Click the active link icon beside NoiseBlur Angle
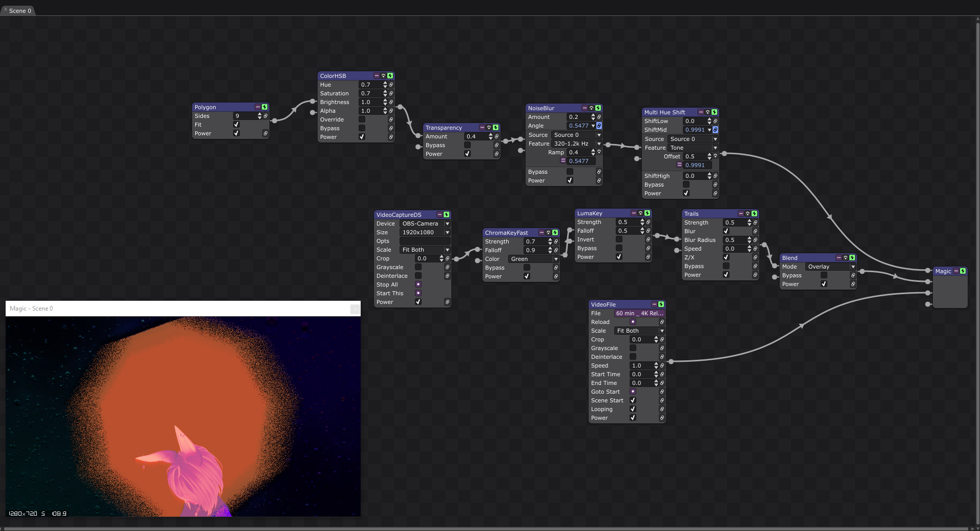The height and width of the screenshot is (531, 980). click(599, 126)
